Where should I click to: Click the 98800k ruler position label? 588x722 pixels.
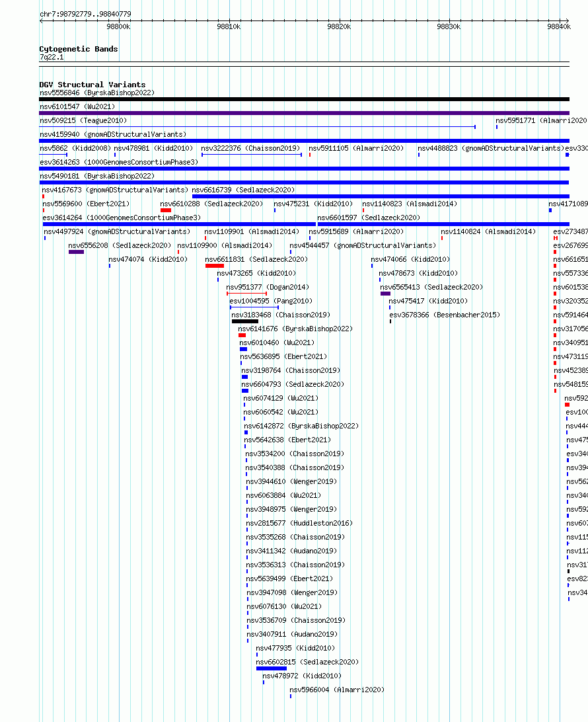point(118,26)
